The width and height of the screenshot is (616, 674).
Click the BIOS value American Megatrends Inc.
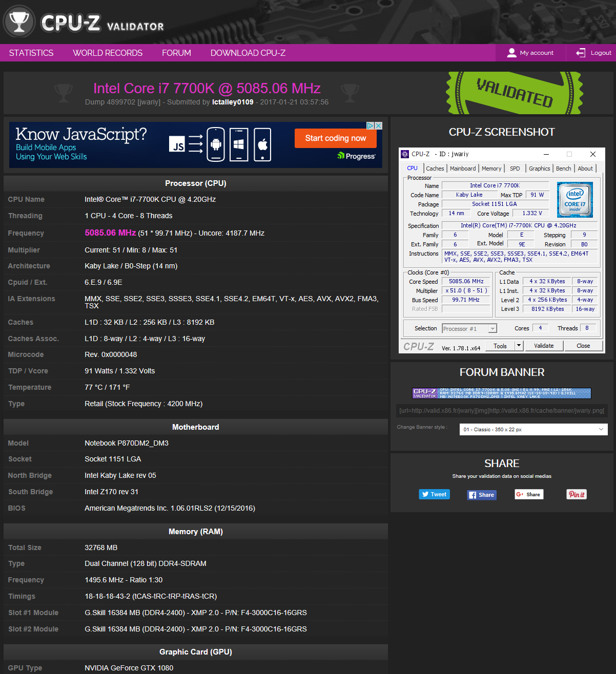[170, 508]
